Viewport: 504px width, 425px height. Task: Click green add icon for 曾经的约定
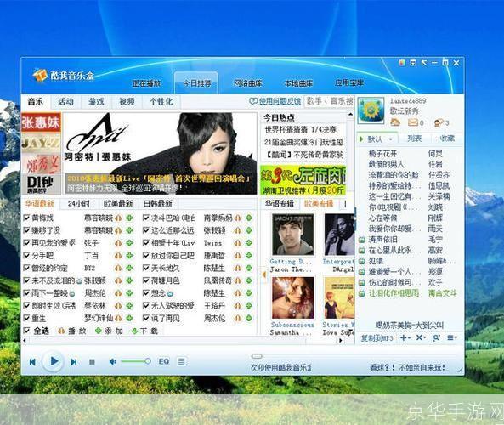(x=129, y=269)
